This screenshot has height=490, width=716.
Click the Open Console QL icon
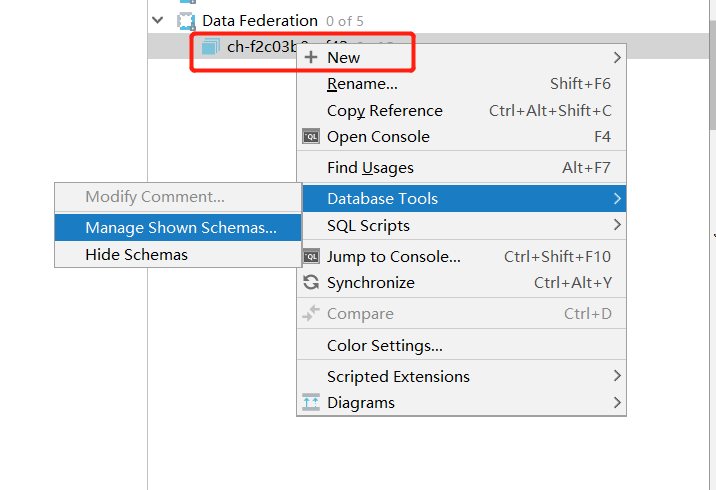[311, 137]
